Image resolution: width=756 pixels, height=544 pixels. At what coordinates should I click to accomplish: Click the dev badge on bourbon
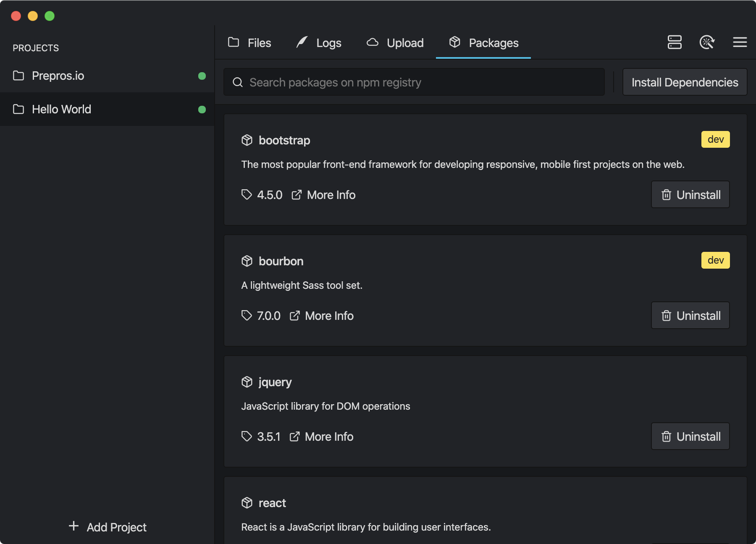point(715,260)
